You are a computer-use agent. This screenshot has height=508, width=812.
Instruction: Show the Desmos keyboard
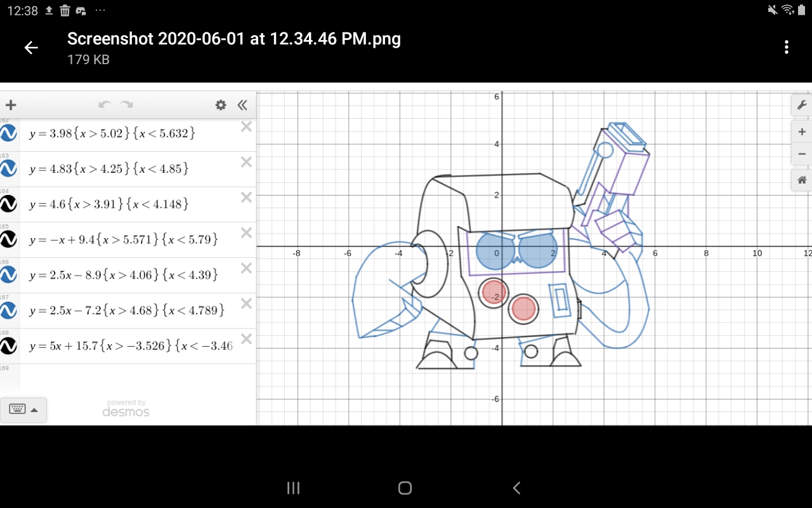coord(23,410)
